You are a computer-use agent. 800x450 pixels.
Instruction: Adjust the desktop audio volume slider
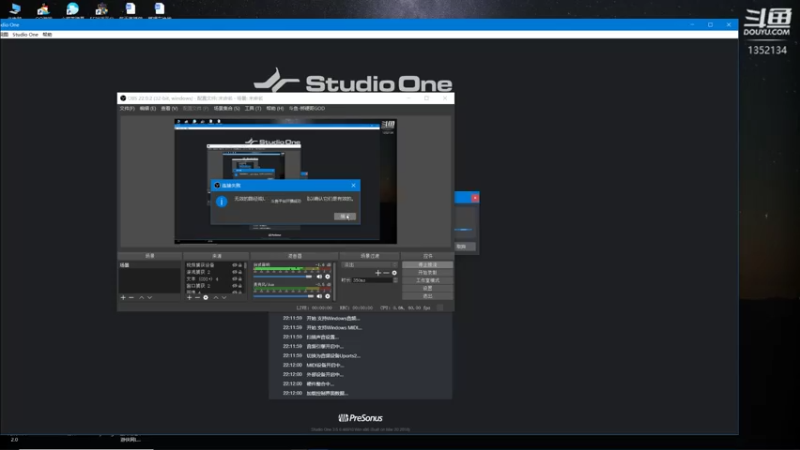[283, 277]
